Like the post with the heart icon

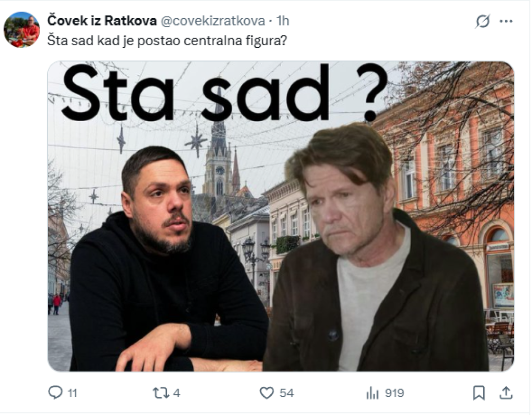[x=267, y=393]
